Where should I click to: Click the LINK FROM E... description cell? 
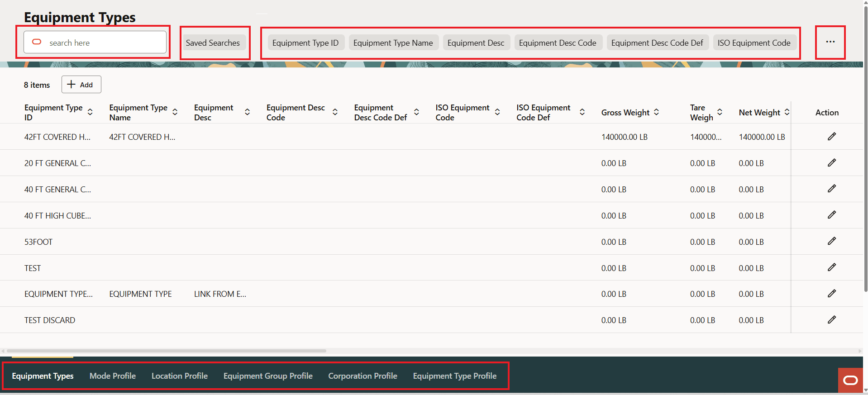click(x=220, y=294)
